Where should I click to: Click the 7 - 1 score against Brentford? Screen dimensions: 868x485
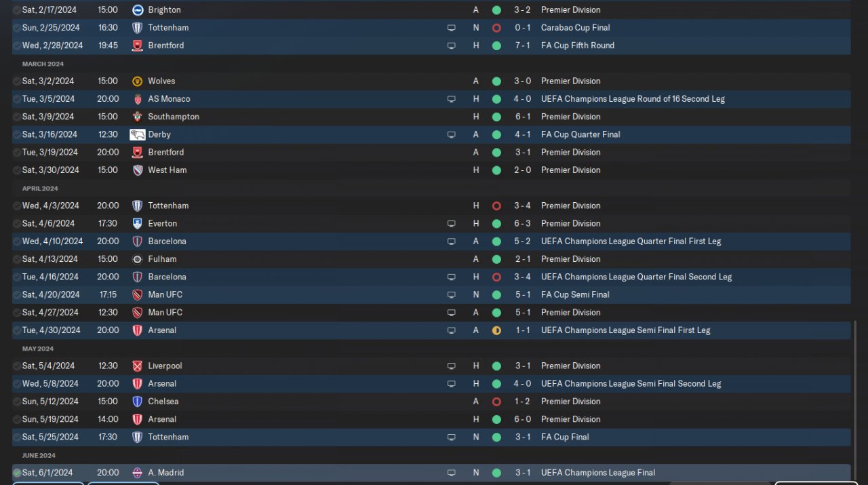click(x=522, y=45)
